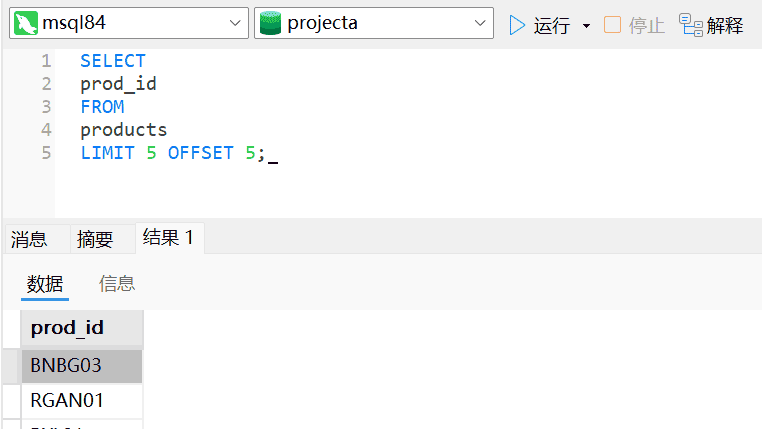Click the row selector beside BNBG03
Viewport: 762px width, 429px height.
[x=11, y=366]
